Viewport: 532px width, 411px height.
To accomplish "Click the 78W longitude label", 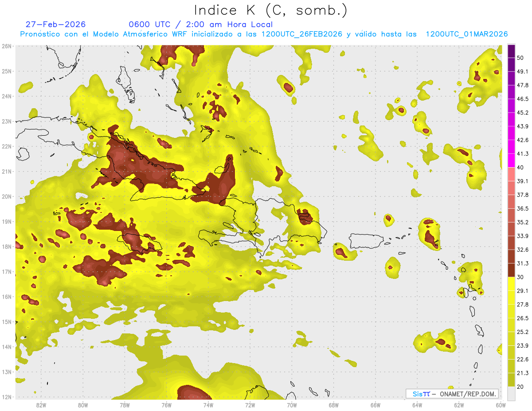I will pos(125,405).
